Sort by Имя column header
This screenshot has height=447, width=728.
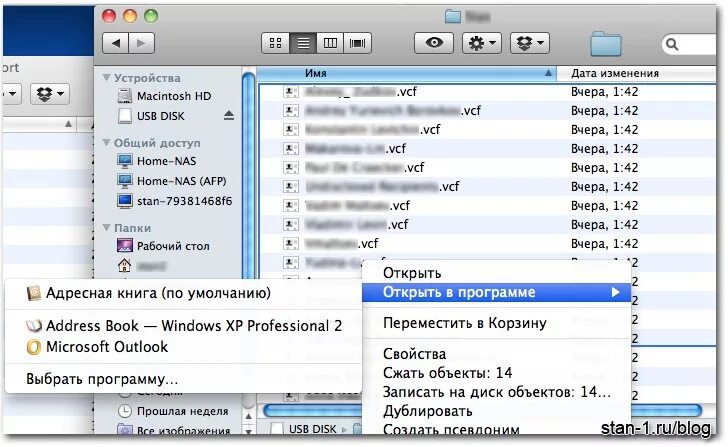[406, 73]
